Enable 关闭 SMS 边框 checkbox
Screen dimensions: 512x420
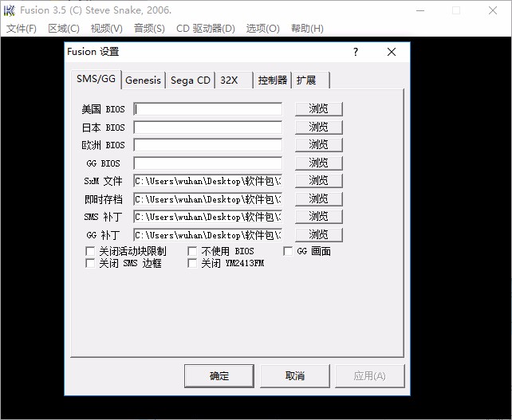pos(90,263)
